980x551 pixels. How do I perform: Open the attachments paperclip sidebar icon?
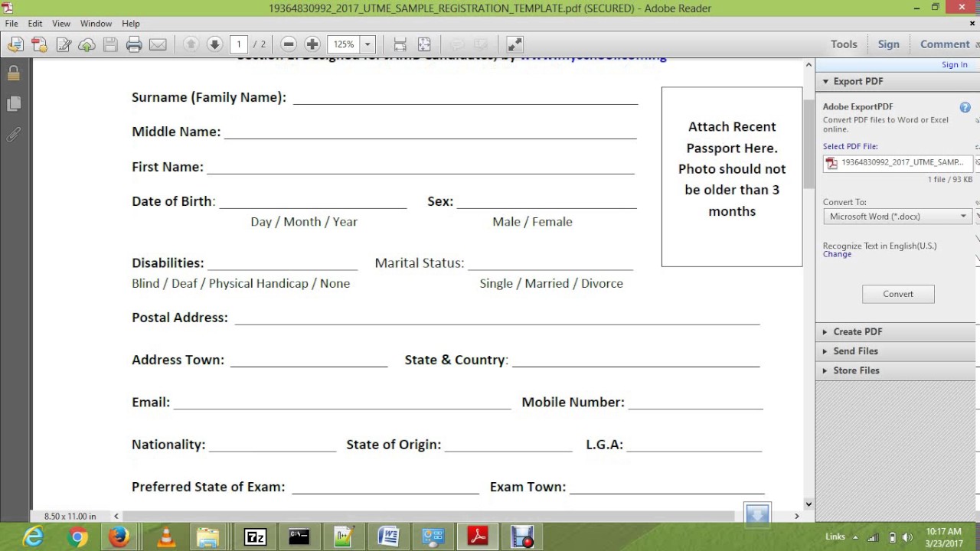click(13, 135)
